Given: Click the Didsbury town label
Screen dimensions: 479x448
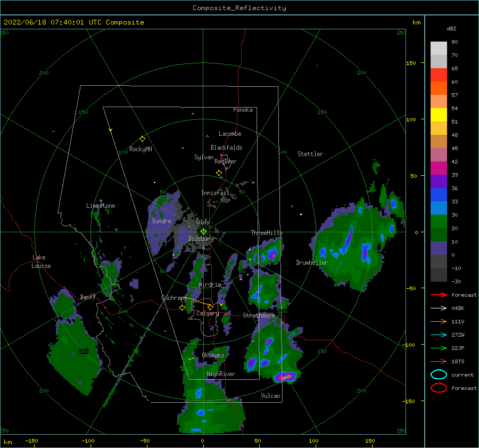Looking at the screenshot, I should click(201, 239).
